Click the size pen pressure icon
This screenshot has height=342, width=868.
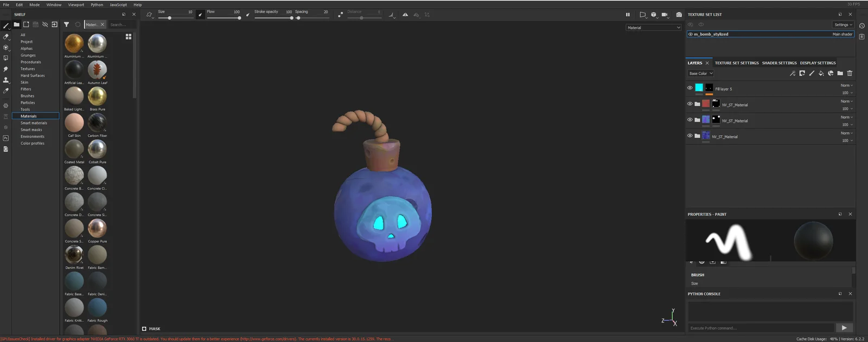(x=200, y=15)
